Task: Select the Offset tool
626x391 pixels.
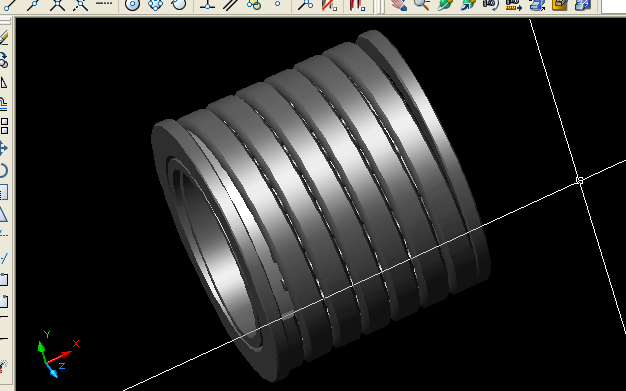Action: (x=4, y=104)
